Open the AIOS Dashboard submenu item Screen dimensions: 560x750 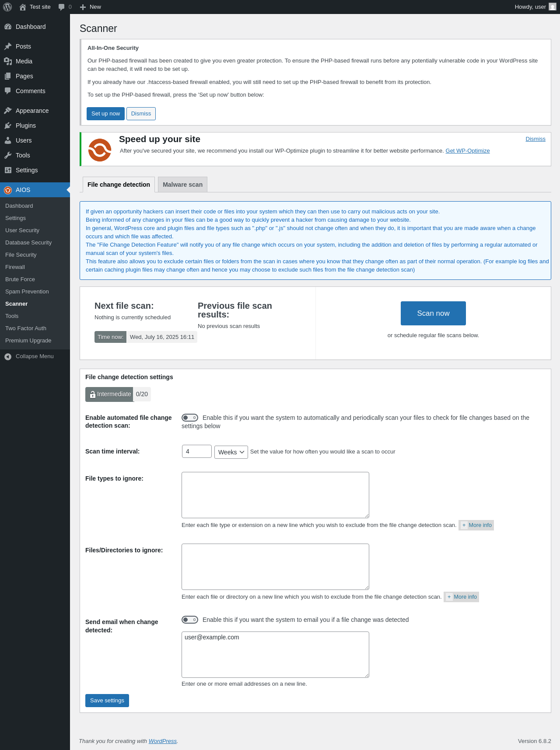pyautogui.click(x=35, y=206)
